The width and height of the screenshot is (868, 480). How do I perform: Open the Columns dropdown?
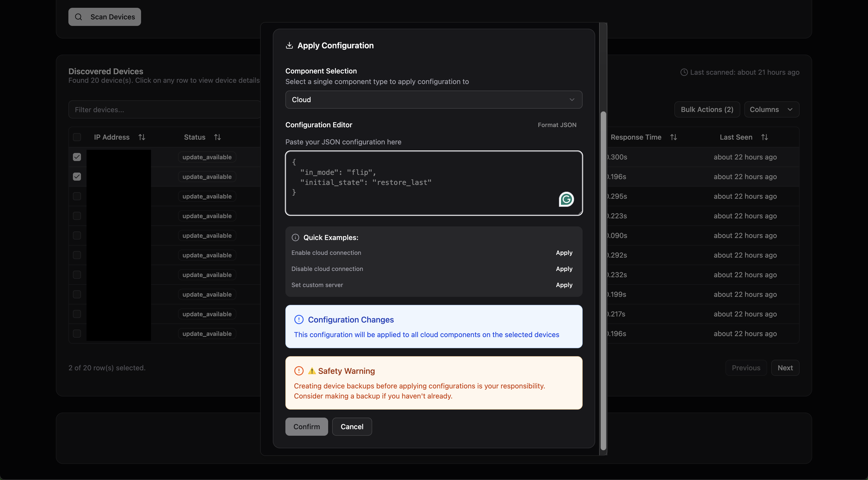point(771,109)
